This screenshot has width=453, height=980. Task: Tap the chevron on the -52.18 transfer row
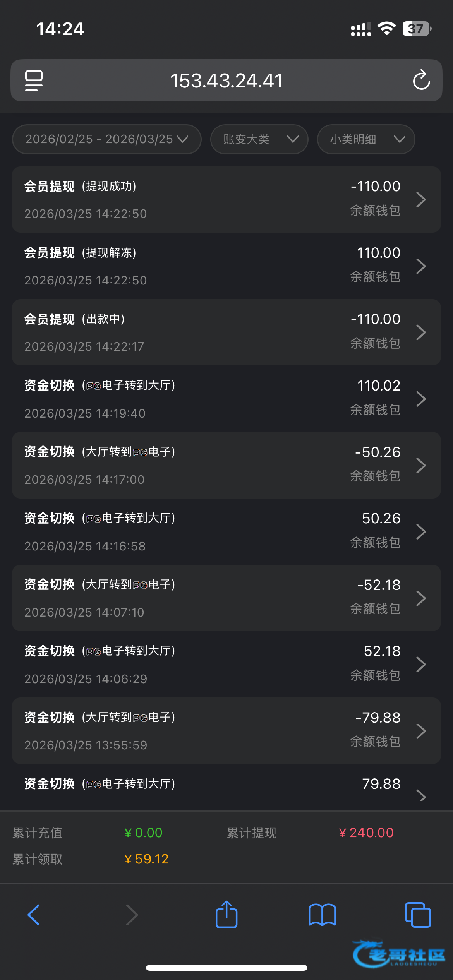(421, 598)
